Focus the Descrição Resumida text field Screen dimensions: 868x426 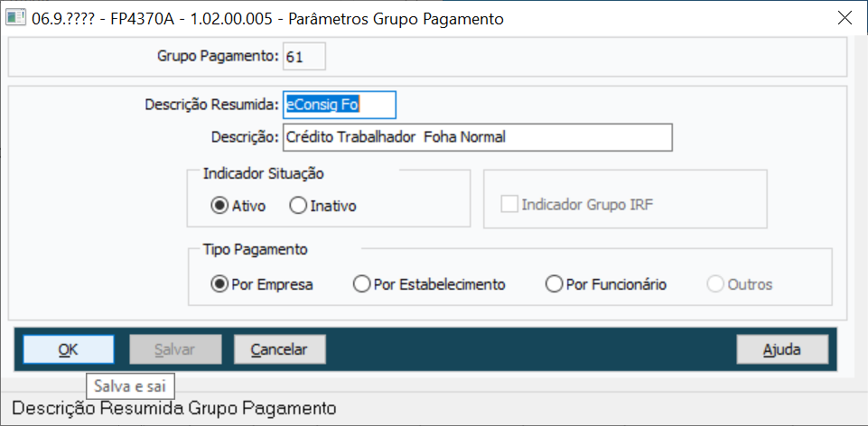tap(340, 105)
